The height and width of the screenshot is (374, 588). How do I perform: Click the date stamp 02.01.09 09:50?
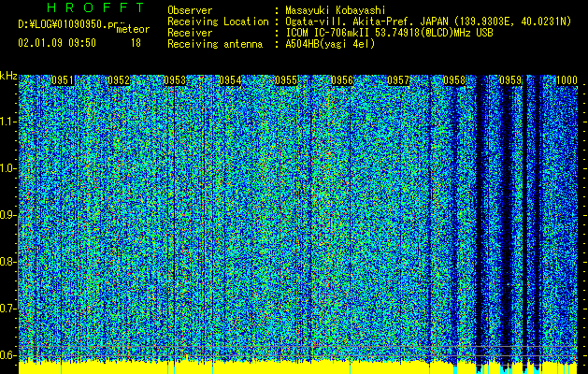click(x=57, y=43)
